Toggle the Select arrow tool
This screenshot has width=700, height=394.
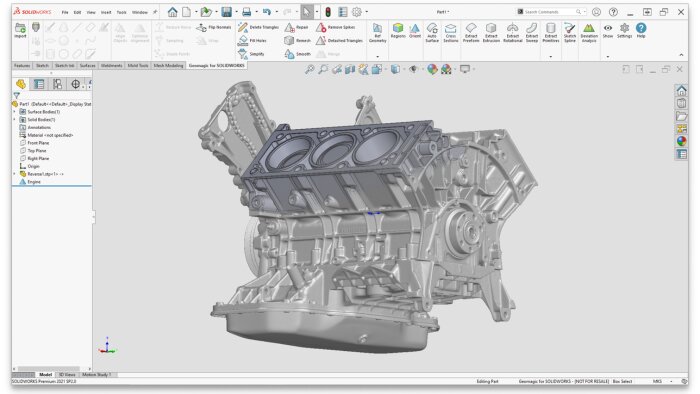pos(307,12)
